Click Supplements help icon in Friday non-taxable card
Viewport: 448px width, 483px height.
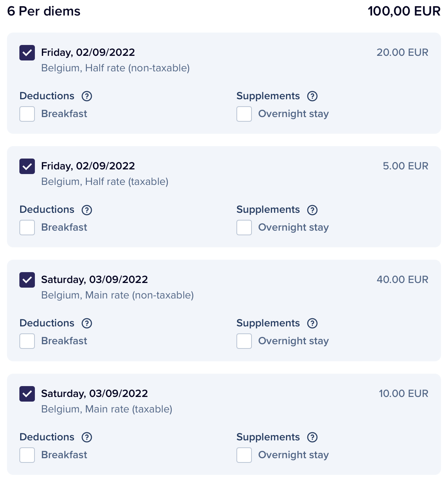(x=312, y=96)
